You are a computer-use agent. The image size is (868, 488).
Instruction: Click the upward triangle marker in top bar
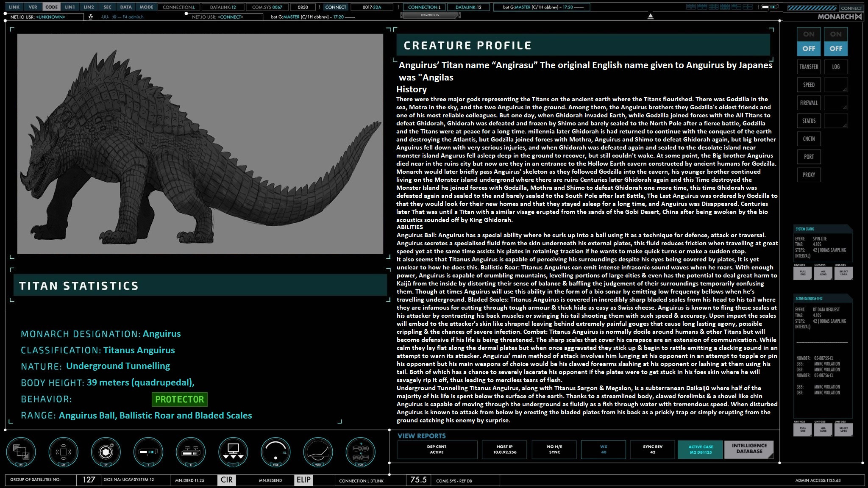click(x=651, y=16)
